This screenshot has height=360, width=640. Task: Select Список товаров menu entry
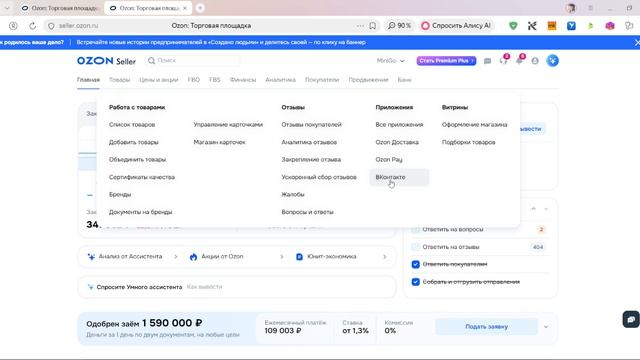[132, 124]
